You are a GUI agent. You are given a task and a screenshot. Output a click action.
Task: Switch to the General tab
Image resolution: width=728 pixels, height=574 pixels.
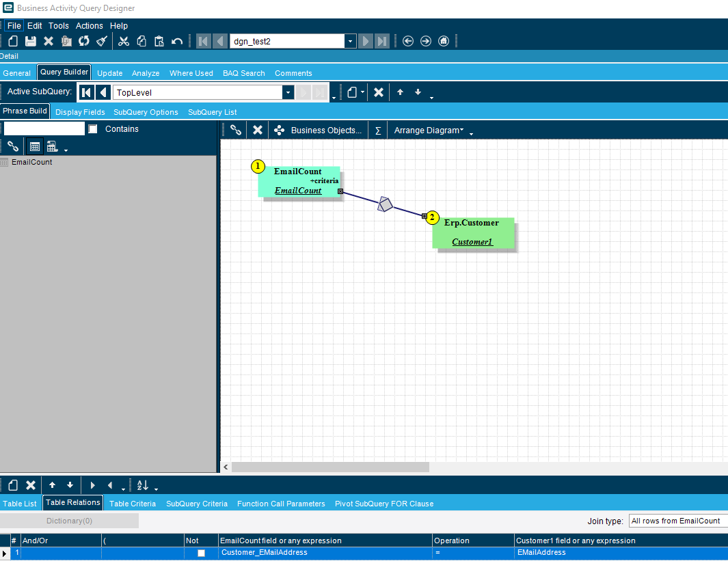pyautogui.click(x=16, y=73)
